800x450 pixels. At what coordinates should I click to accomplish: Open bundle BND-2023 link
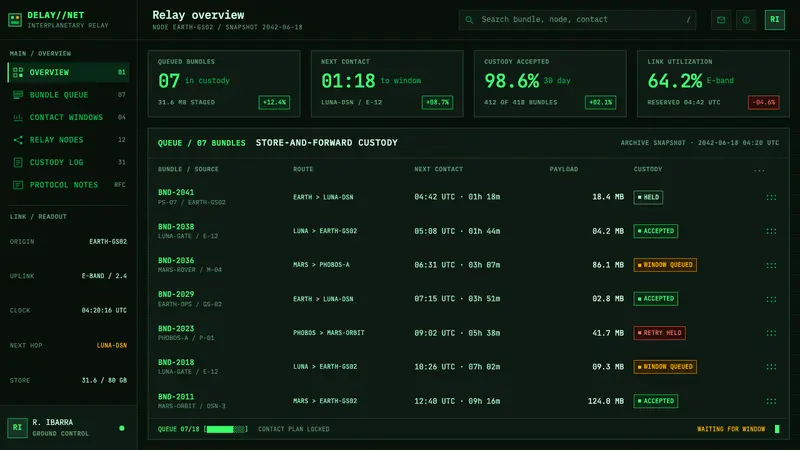click(176, 329)
